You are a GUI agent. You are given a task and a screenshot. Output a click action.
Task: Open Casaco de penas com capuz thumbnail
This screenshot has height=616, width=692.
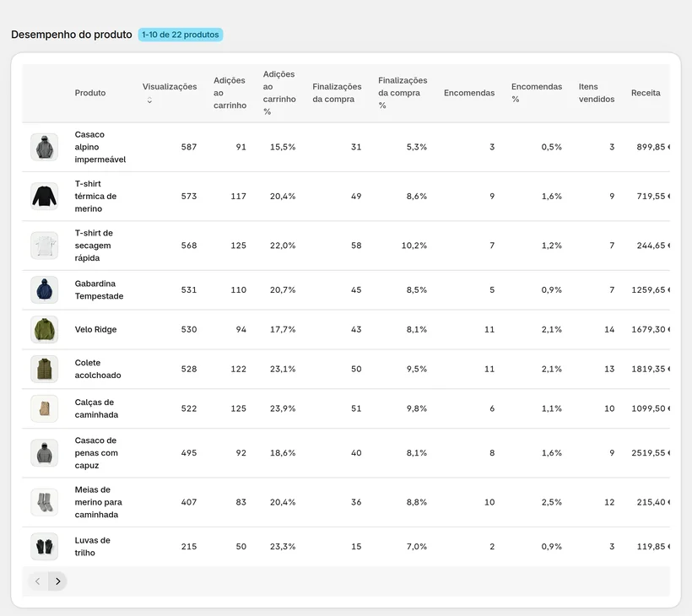[x=44, y=453]
